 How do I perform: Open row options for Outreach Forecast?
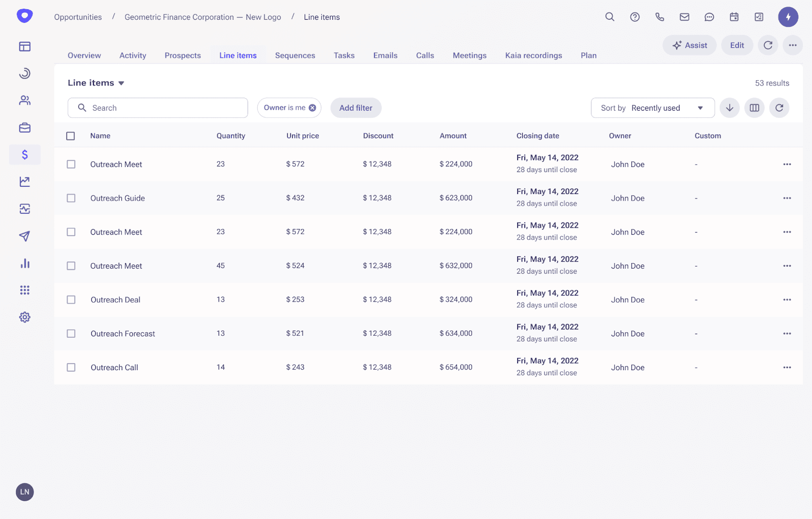click(x=787, y=334)
